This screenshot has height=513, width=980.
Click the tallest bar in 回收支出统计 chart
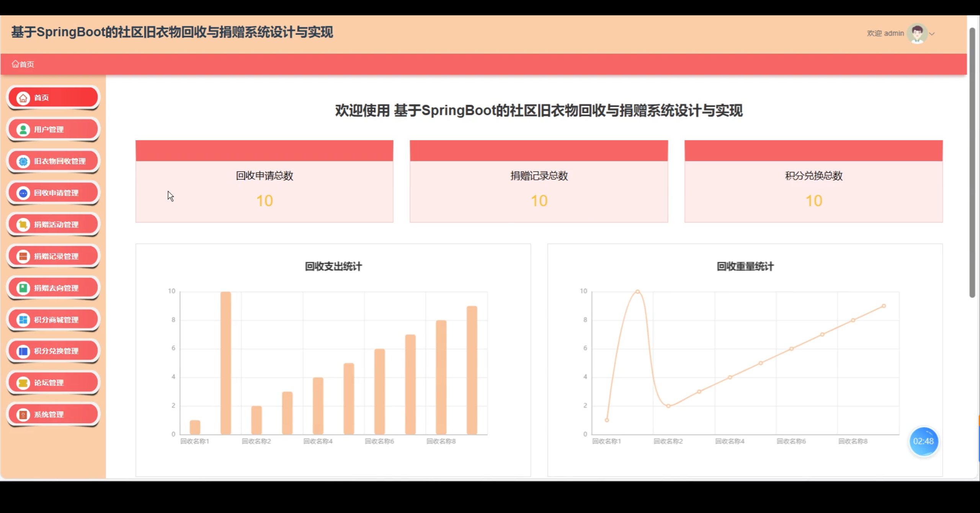[226, 363]
